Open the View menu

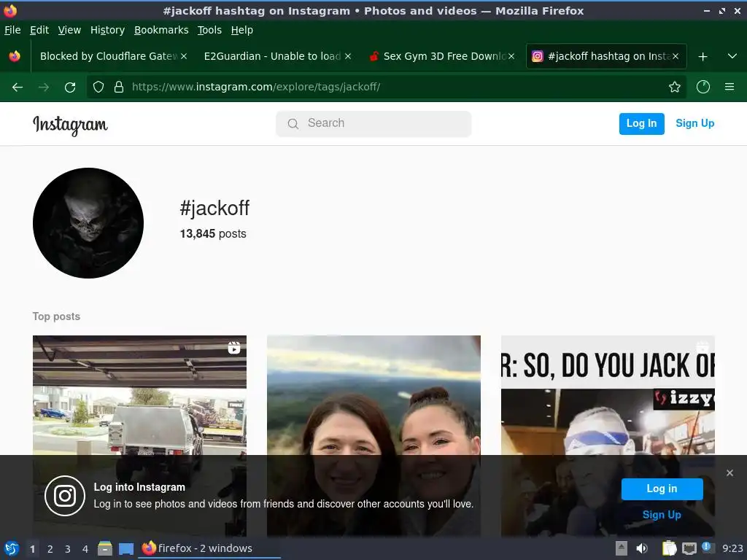69,30
